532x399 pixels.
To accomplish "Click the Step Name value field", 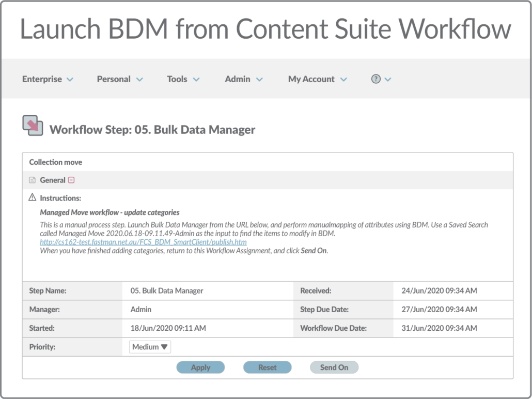I will (167, 290).
